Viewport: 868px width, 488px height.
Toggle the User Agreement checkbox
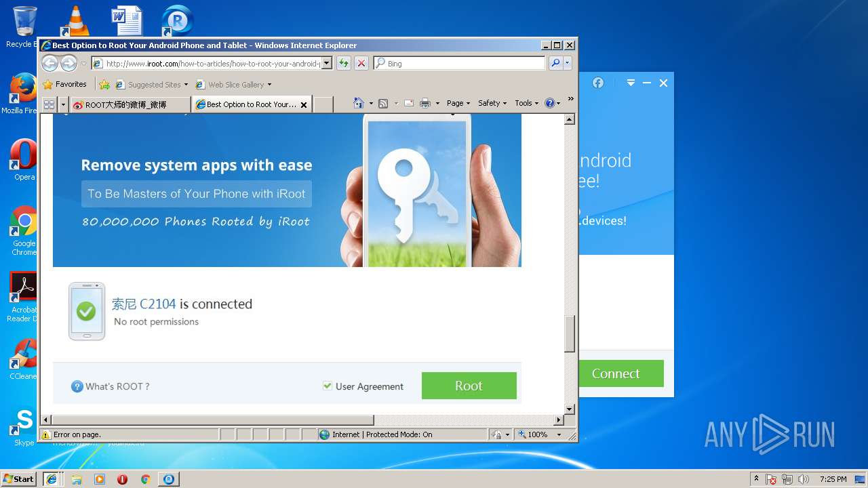(x=328, y=386)
